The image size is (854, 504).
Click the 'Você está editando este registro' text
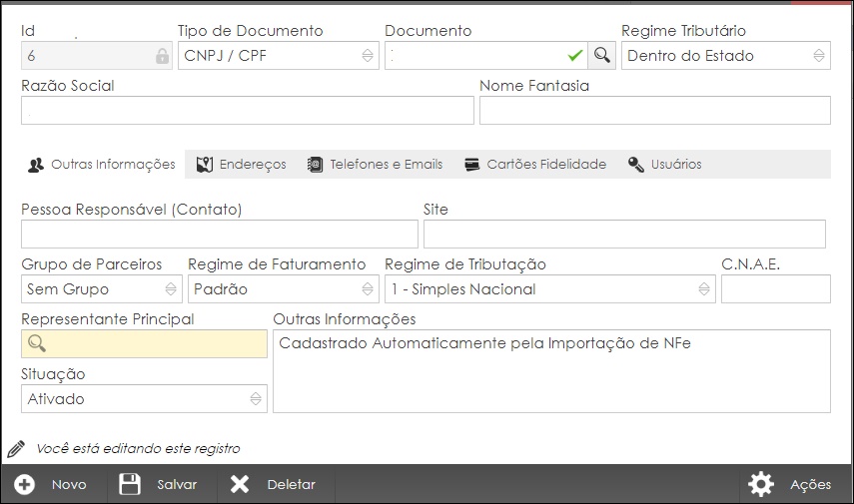click(139, 449)
